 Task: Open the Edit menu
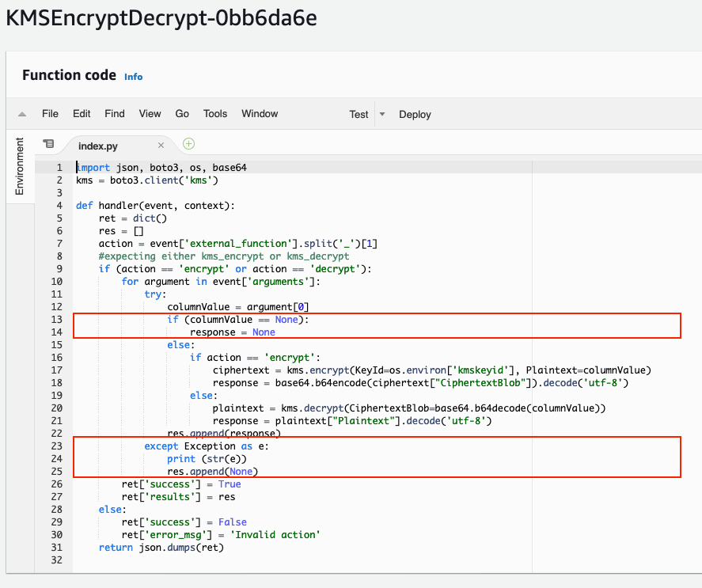click(82, 114)
